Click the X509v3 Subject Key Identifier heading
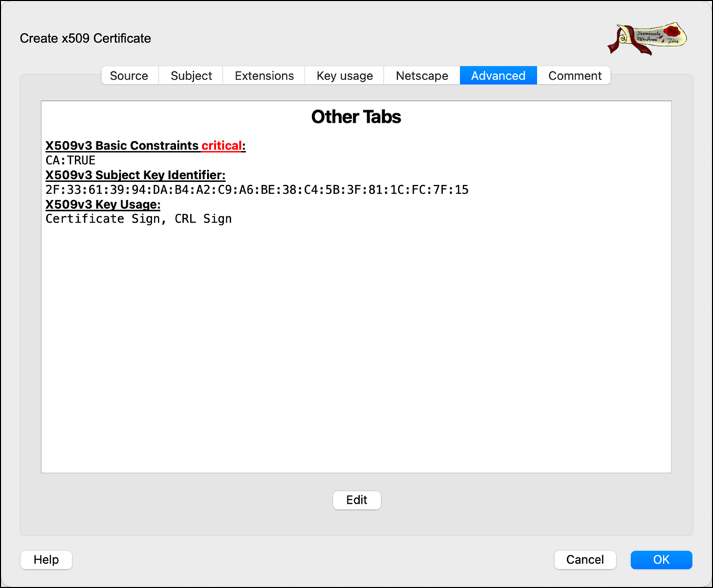Viewport: 713px width, 588px height. pos(135,175)
